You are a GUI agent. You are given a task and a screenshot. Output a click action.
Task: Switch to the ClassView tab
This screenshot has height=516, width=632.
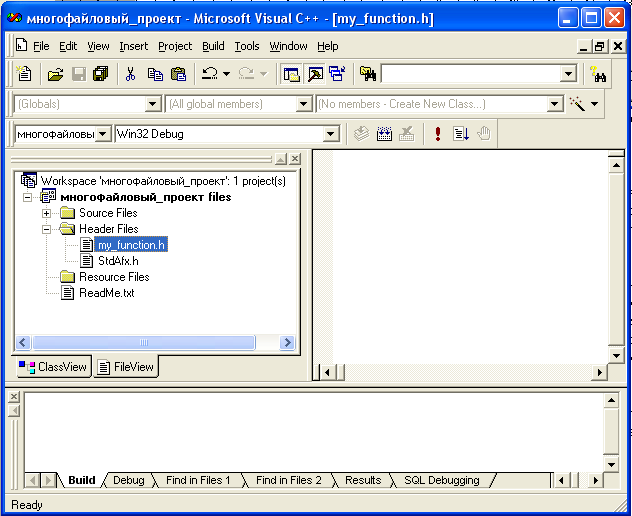coord(53,367)
